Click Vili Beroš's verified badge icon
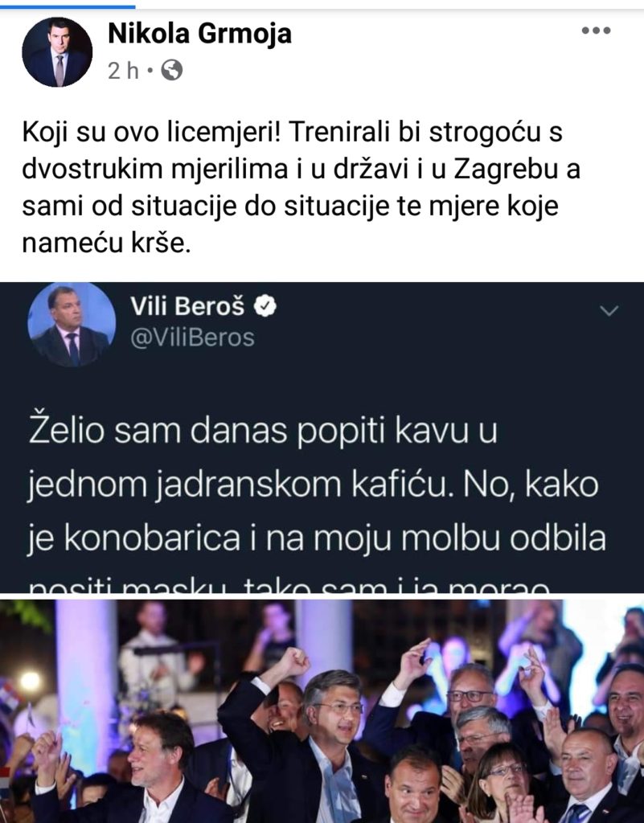Image resolution: width=644 pixels, height=823 pixels. click(265, 306)
